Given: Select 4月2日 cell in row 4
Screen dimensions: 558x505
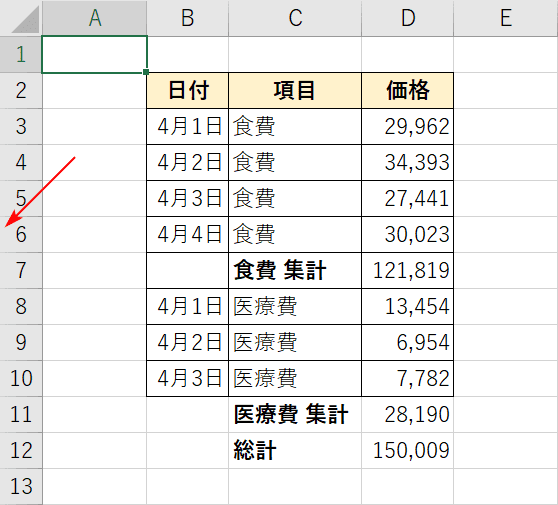Looking at the screenshot, I should point(188,162).
